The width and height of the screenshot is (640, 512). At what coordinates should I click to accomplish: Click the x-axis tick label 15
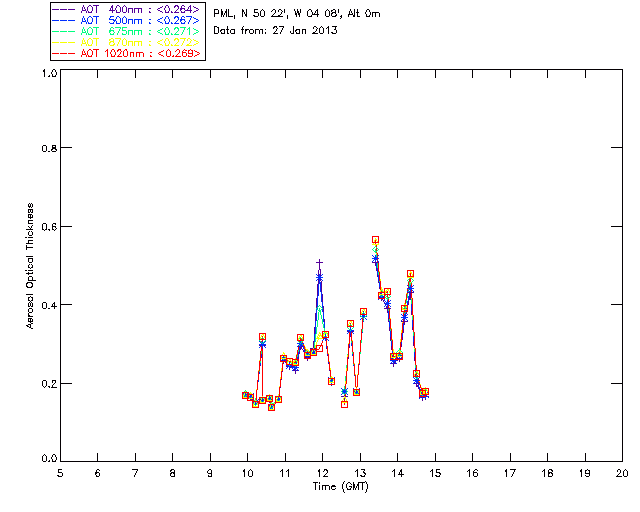[x=435, y=473]
